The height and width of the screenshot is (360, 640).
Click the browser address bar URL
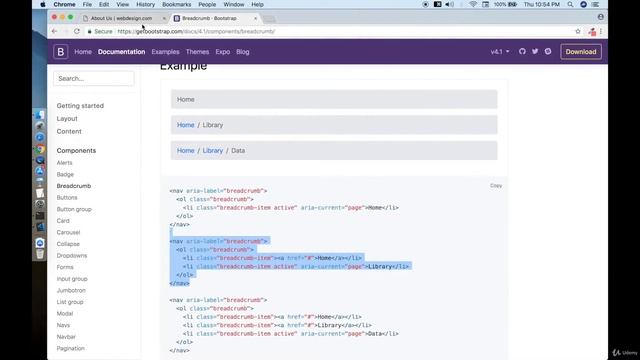196,31
